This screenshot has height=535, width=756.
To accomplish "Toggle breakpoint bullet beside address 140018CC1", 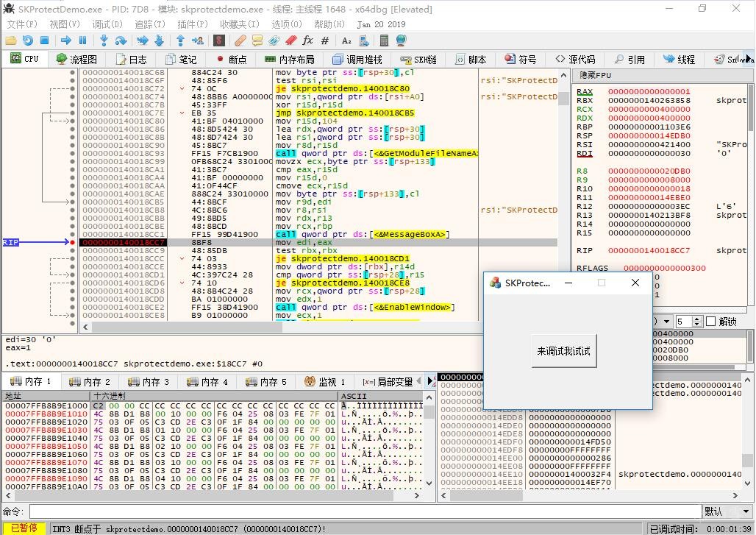I will tap(72, 234).
